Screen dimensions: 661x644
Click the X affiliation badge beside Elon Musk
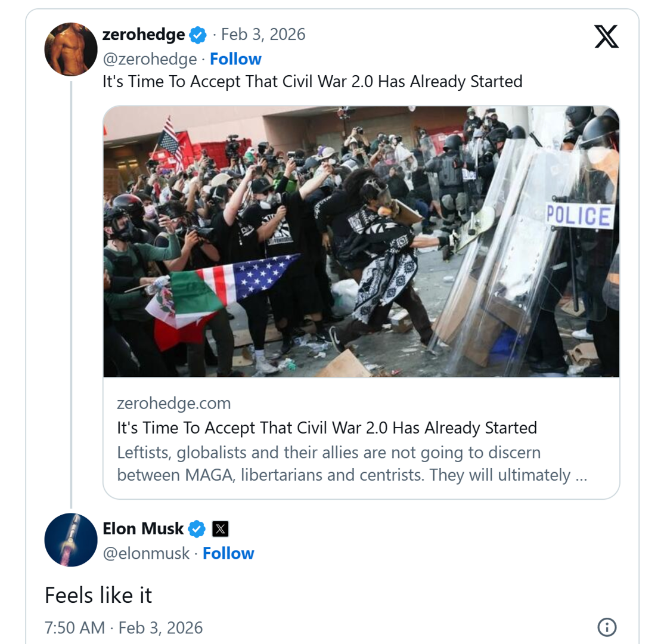point(221,528)
